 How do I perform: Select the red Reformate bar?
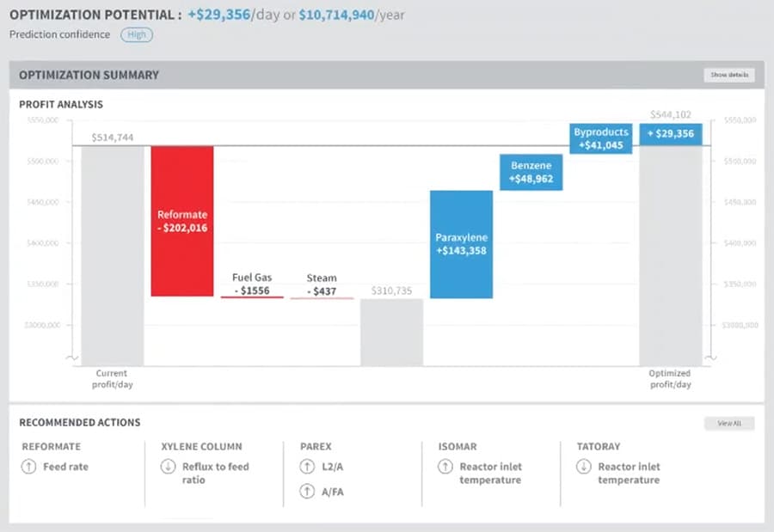(x=182, y=221)
